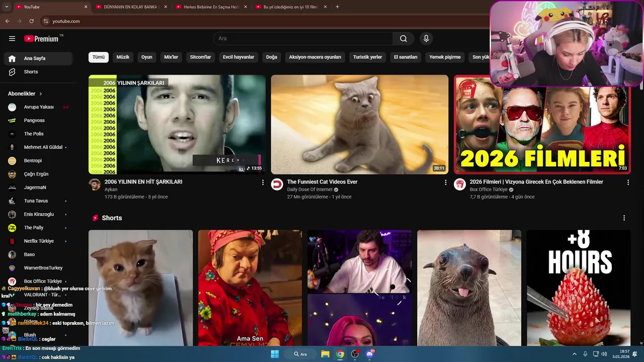Screen dimensions: 644x362
Task: Select the Oyun filter chip
Action: coord(147,57)
